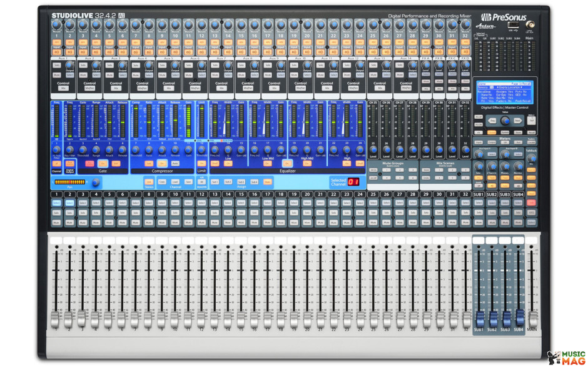Click the Limiter Threshold knob number 12

202,150
